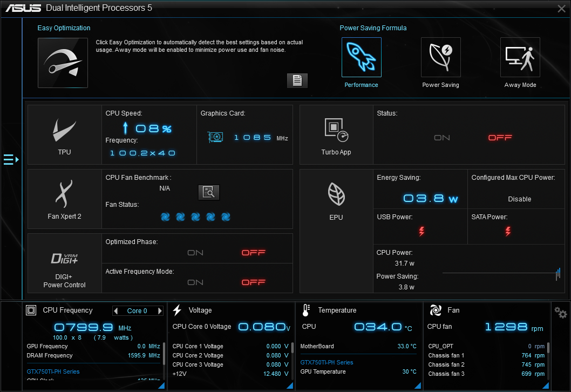
Task: Expand the Voltage panel corner
Action: point(290,386)
